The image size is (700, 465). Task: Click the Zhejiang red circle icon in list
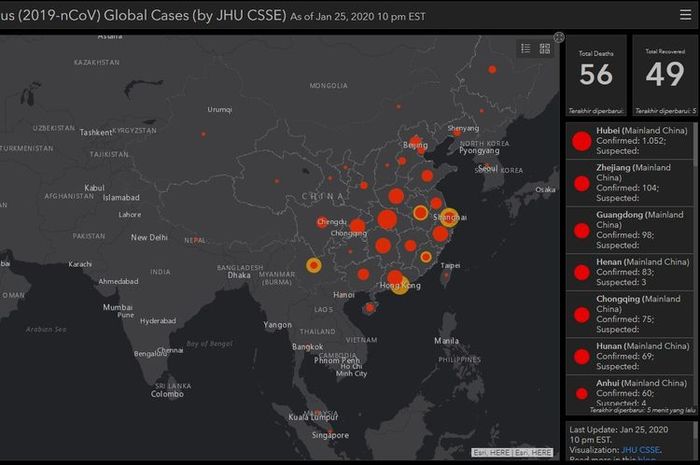(581, 183)
